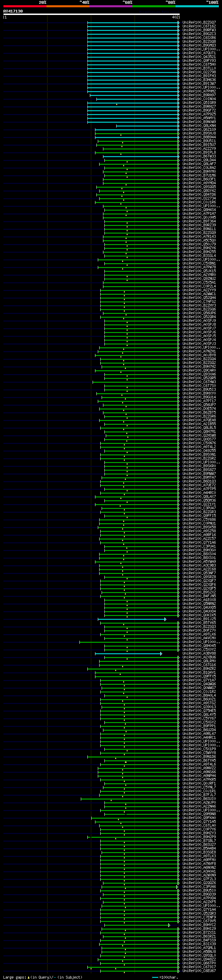Click the UniRef100_Q5IGR9 label
The image size is (222, 980).
199,103
